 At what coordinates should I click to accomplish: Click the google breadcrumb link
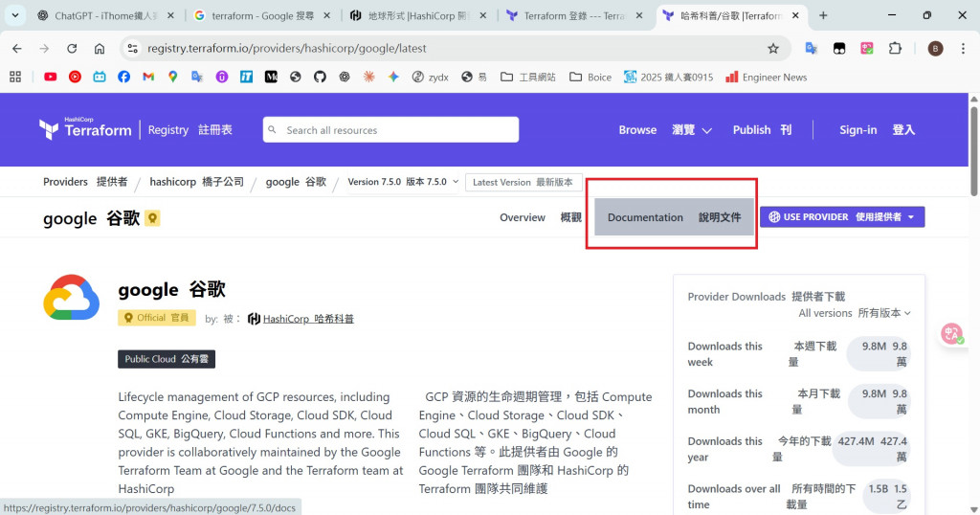(296, 182)
